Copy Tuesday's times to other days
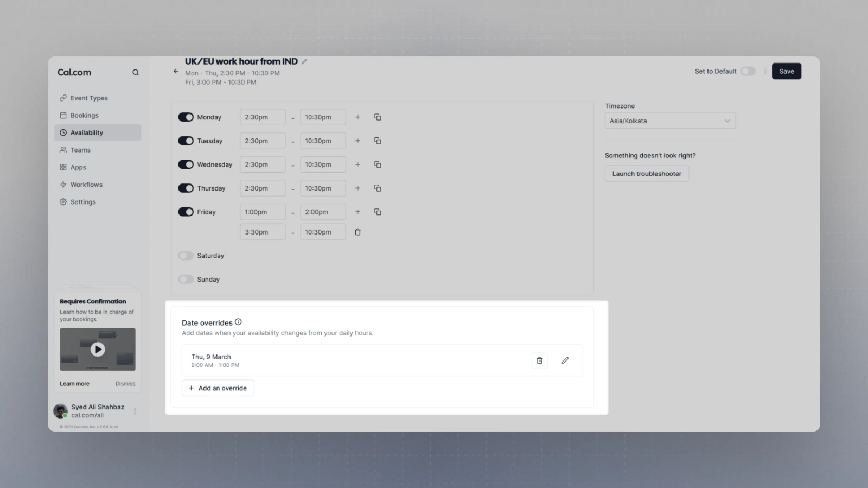This screenshot has height=488, width=868. [378, 141]
